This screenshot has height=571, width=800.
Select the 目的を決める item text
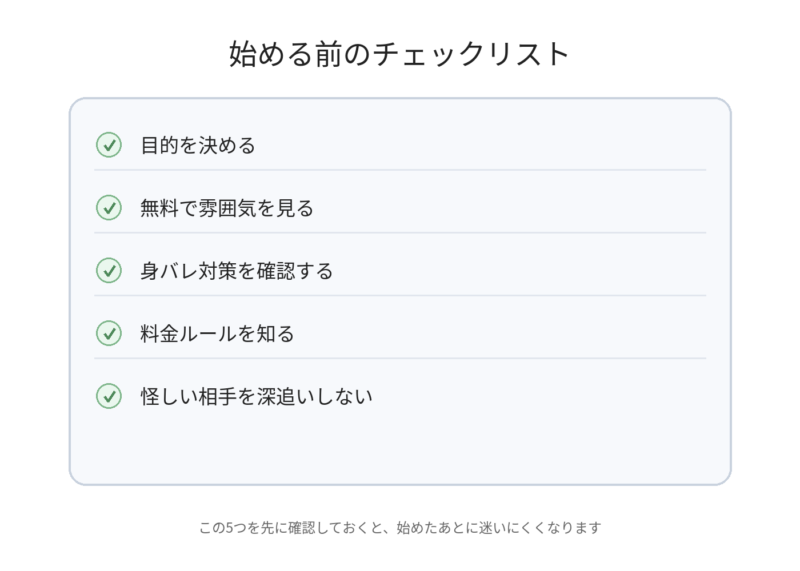198,145
